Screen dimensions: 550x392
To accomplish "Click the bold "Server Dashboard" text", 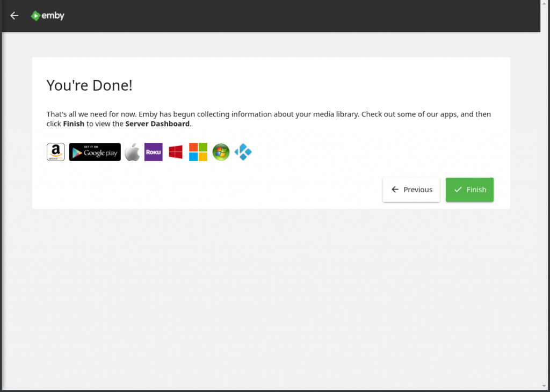I will click(157, 124).
